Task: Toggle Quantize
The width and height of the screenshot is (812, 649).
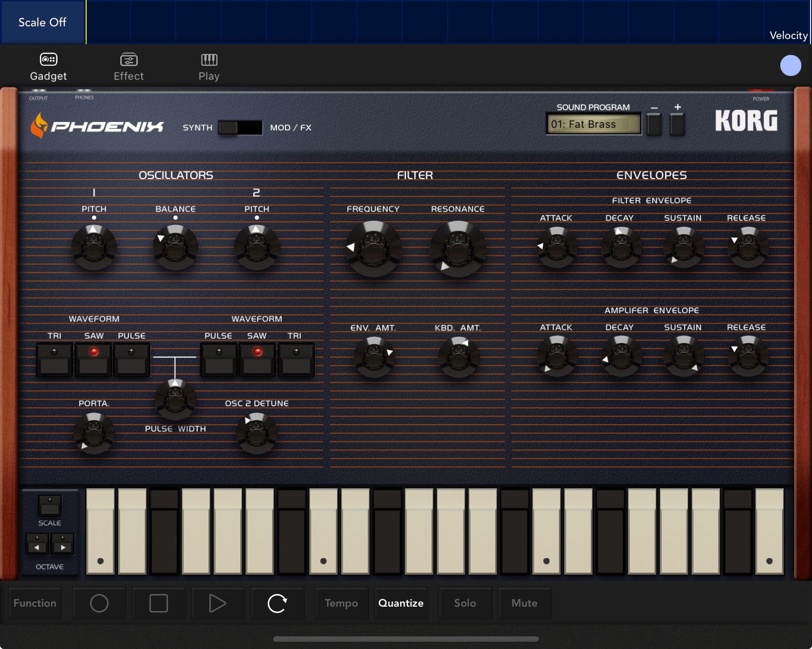Action: (x=401, y=603)
